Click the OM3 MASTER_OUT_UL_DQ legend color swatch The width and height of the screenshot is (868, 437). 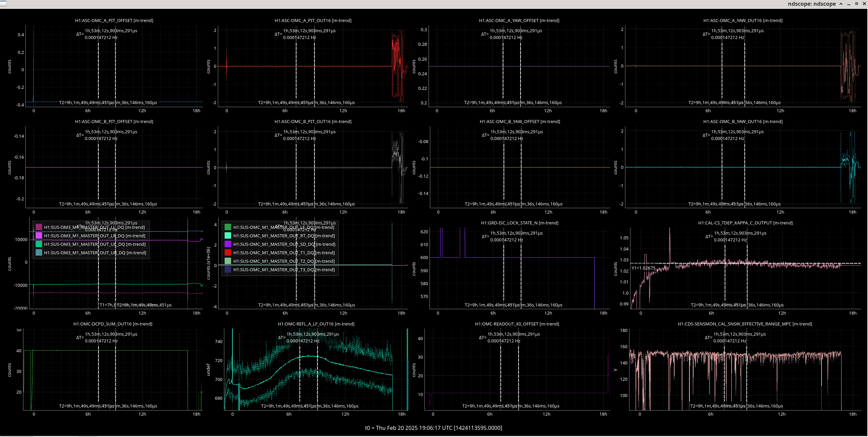pyautogui.click(x=39, y=244)
